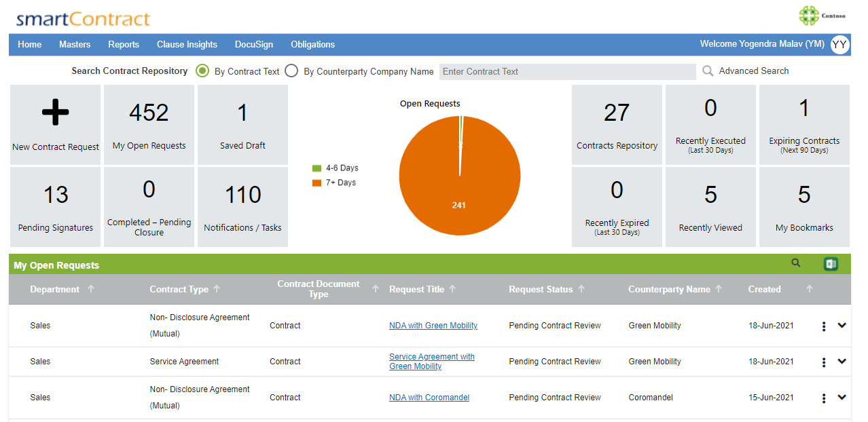This screenshot has width=868, height=422.
Task: Open NDA with Coromandel link
Action: (x=429, y=398)
